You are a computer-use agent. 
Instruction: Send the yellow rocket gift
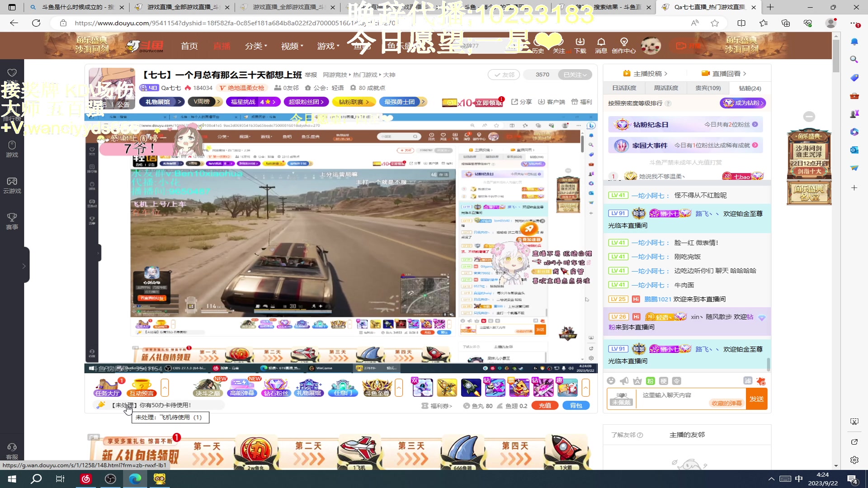(x=447, y=388)
